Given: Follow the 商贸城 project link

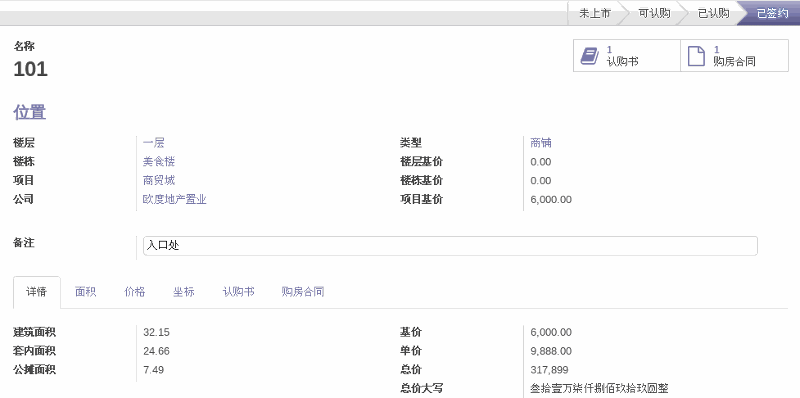Looking at the screenshot, I should pos(159,180).
